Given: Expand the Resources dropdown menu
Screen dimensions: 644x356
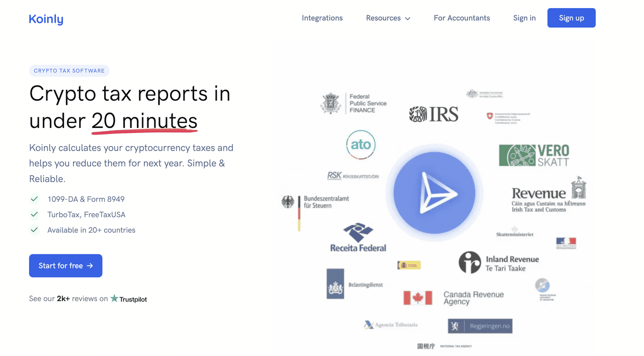Looking at the screenshot, I should tap(383, 18).
